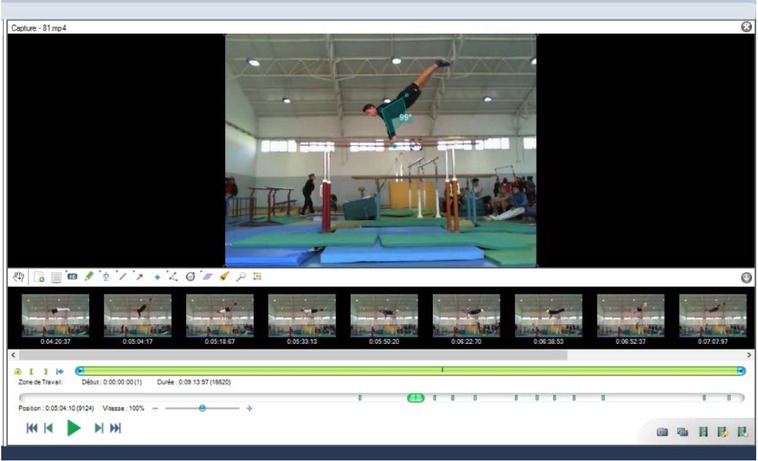Select the cross marker tool

[x=157, y=276]
